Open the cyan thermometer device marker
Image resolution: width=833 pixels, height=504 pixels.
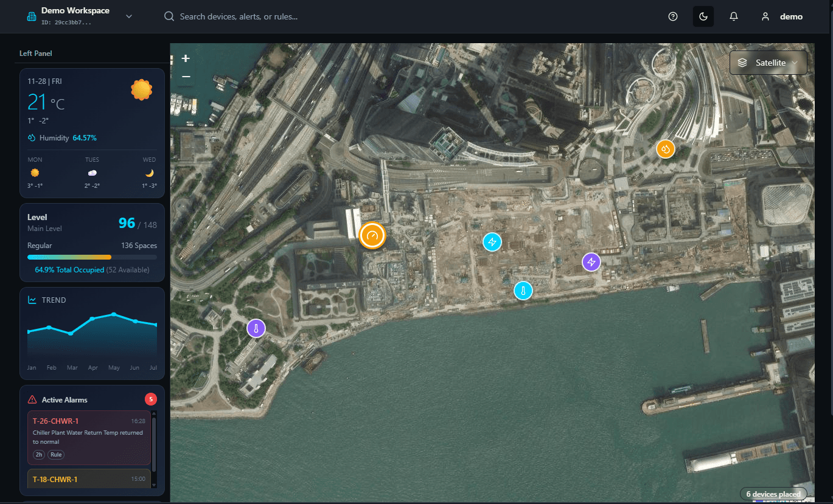point(523,291)
